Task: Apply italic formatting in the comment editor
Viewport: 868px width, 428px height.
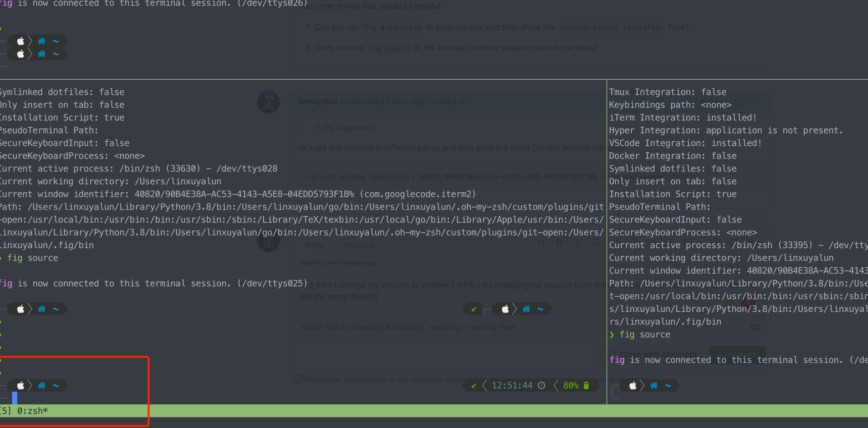Action: click(577, 243)
